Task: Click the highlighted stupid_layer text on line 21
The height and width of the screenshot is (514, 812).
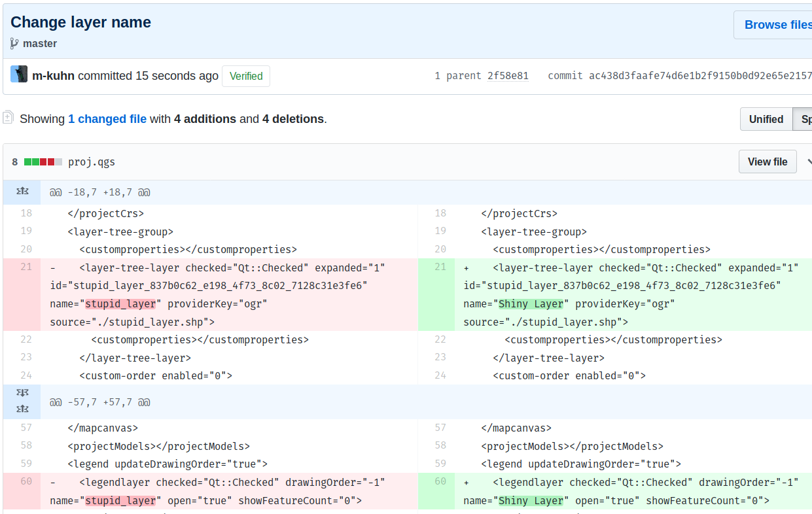Action: click(121, 303)
